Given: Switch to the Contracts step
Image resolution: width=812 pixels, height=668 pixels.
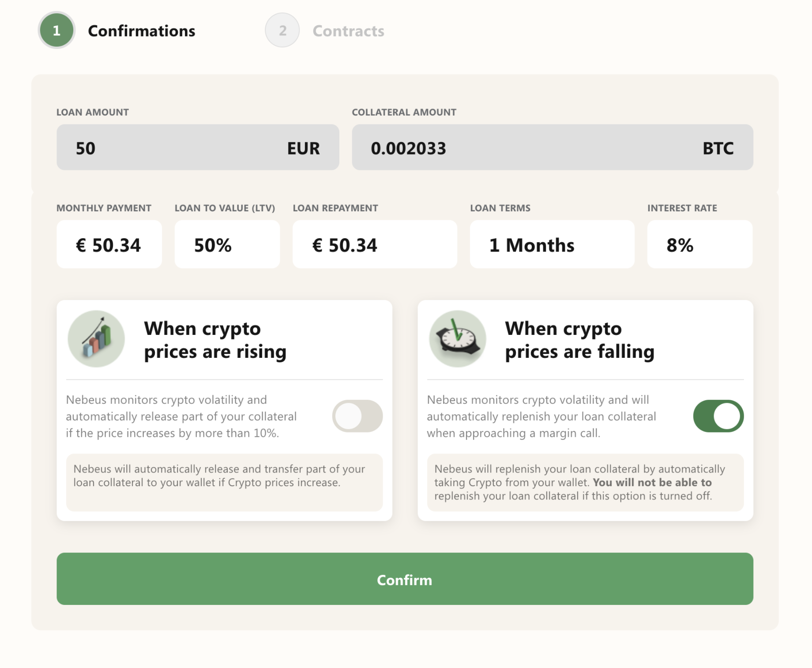Looking at the screenshot, I should (348, 31).
